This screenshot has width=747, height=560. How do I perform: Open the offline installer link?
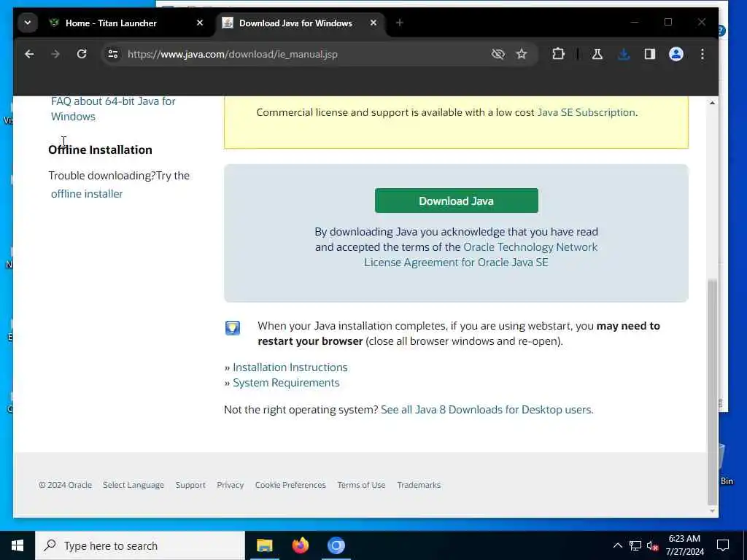[87, 194]
